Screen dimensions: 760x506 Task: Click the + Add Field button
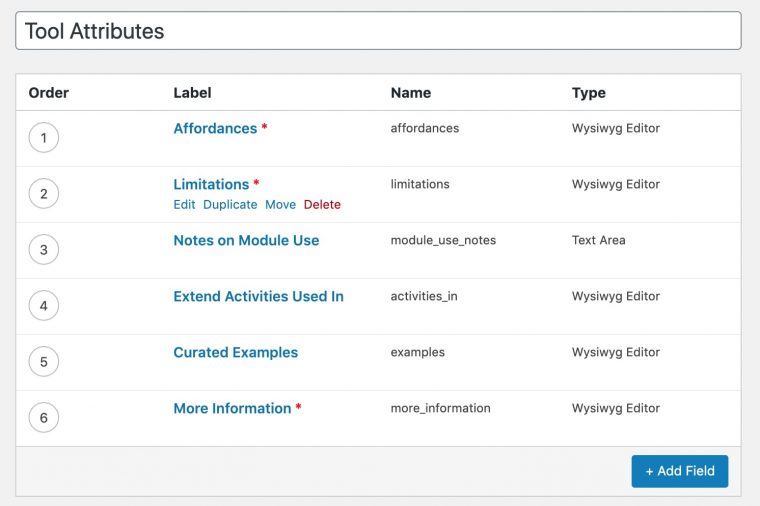tap(680, 471)
